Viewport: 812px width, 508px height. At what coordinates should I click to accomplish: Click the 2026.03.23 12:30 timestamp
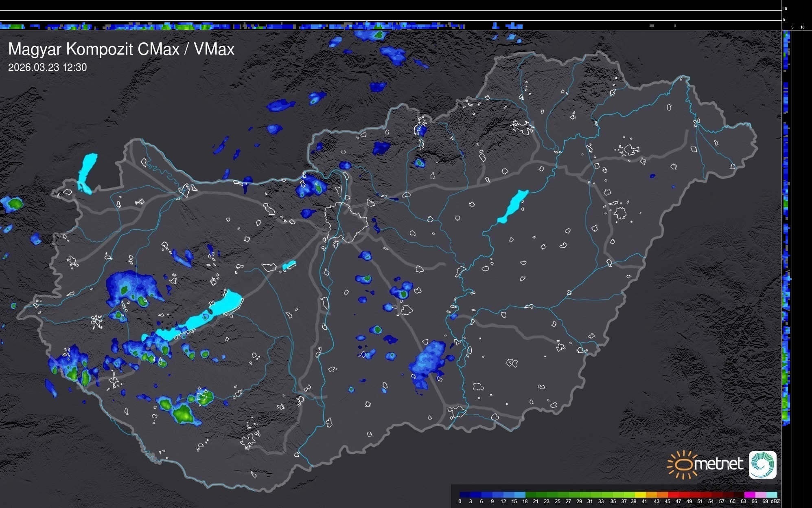point(47,68)
